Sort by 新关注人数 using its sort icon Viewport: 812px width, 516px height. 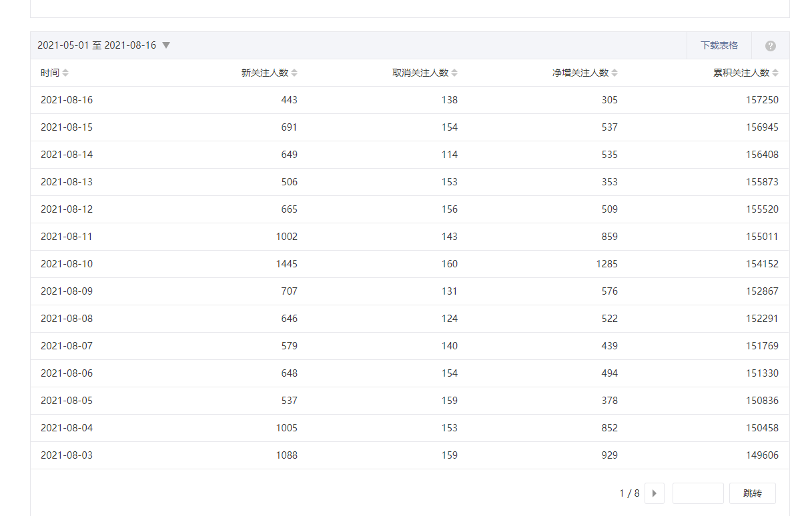(294, 73)
